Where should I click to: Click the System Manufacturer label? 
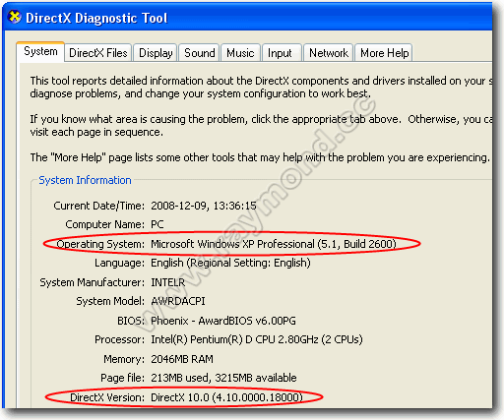click(92, 282)
